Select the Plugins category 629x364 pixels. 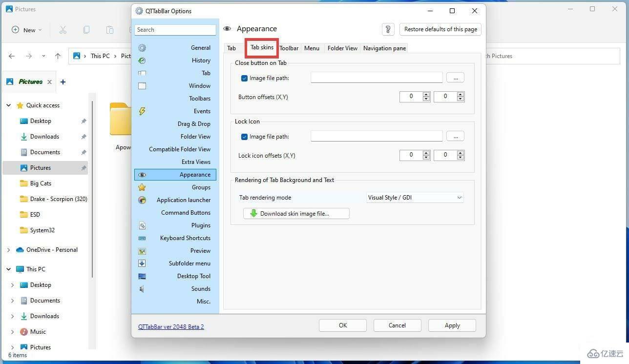pos(175,225)
